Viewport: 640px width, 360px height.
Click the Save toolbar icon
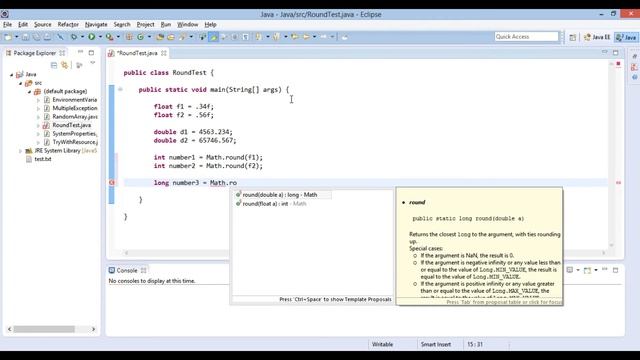(x=26, y=37)
